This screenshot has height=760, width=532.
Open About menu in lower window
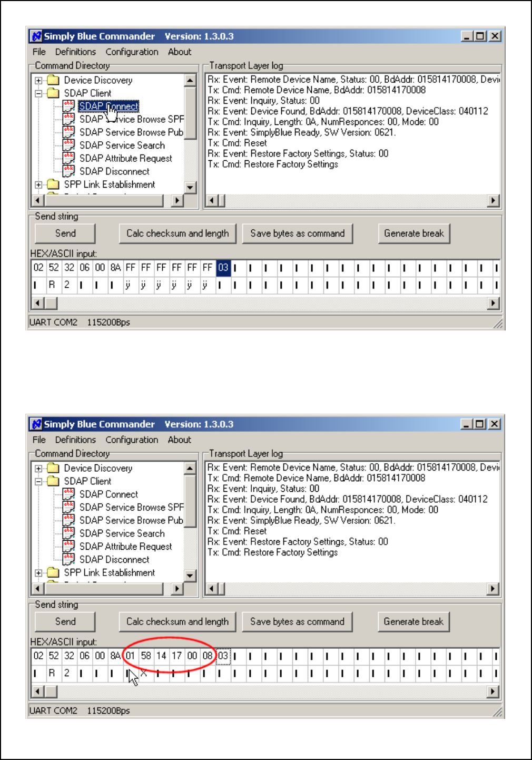click(x=180, y=440)
